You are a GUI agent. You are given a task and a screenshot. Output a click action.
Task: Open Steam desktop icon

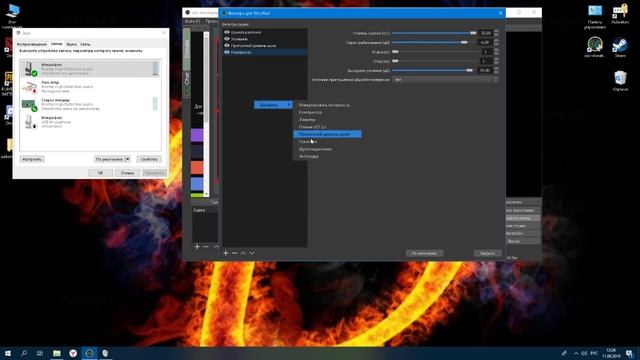pyautogui.click(x=620, y=47)
